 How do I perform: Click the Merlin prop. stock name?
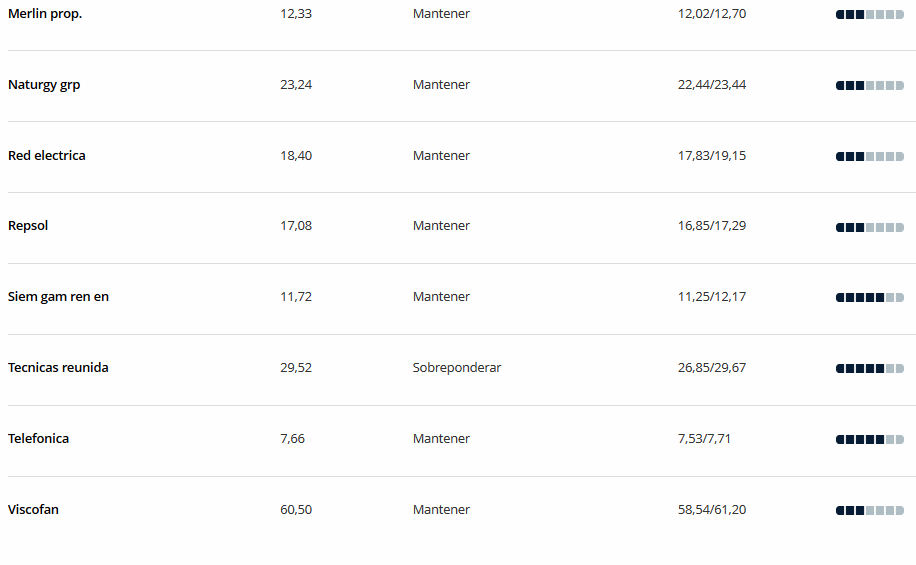[x=45, y=14]
